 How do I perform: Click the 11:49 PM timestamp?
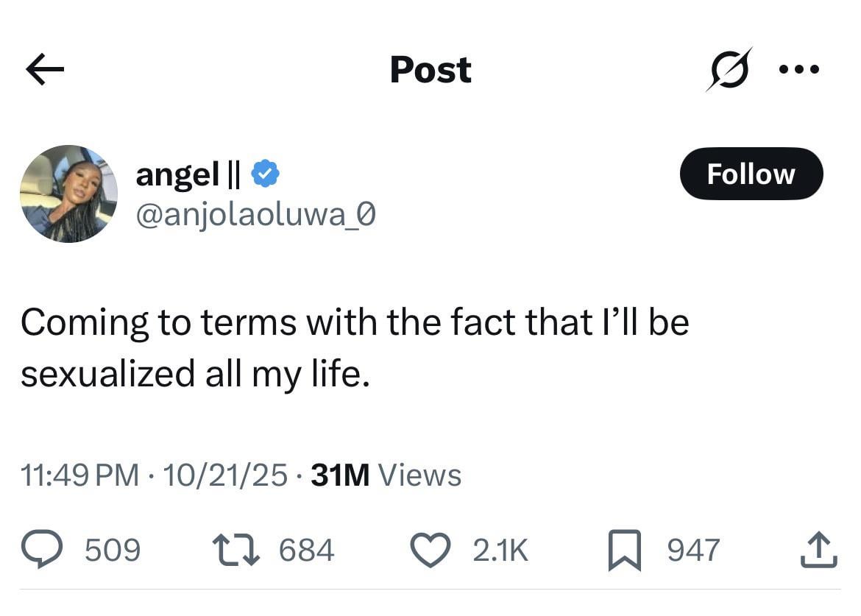point(79,475)
